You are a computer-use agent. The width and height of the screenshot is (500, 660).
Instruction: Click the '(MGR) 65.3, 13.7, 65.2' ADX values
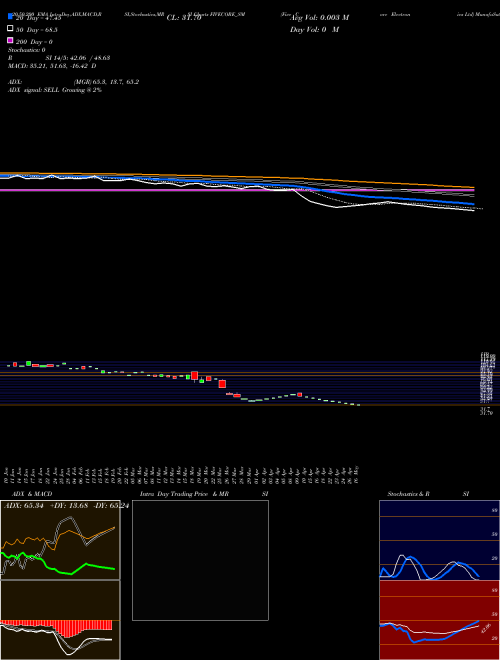click(x=106, y=82)
